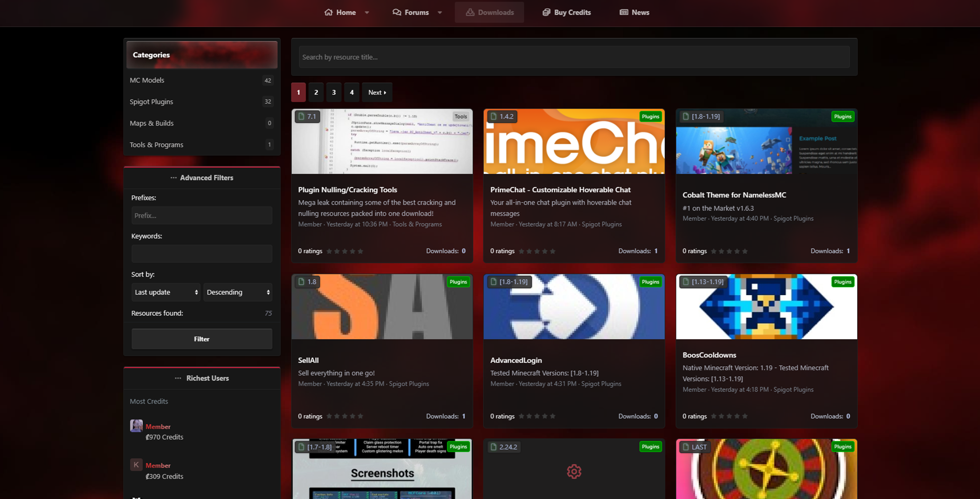Click the LAST version file badge

pos(694,447)
